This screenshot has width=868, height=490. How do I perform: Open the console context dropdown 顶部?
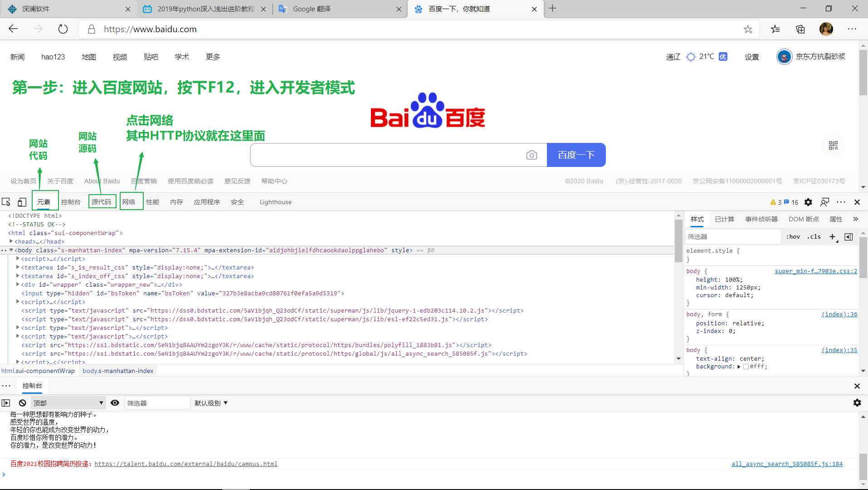[x=68, y=403]
